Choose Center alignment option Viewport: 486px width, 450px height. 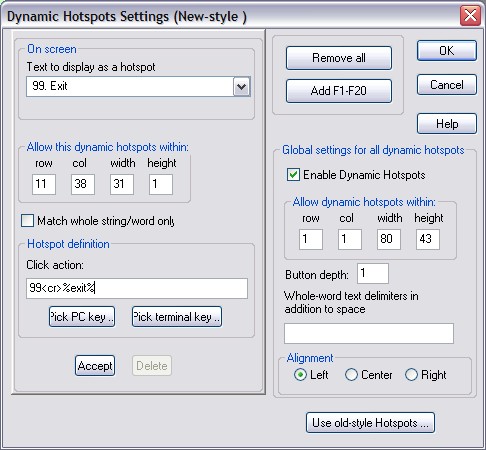click(x=351, y=375)
